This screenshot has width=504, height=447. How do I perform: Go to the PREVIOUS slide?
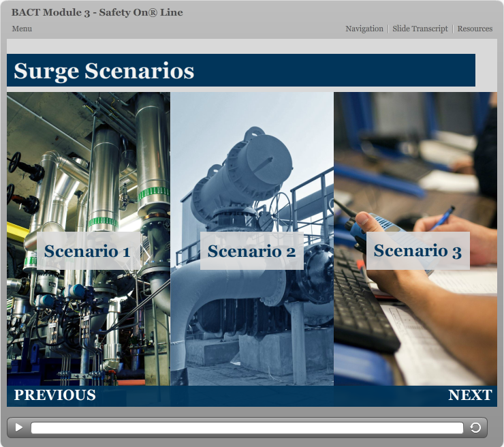point(54,395)
